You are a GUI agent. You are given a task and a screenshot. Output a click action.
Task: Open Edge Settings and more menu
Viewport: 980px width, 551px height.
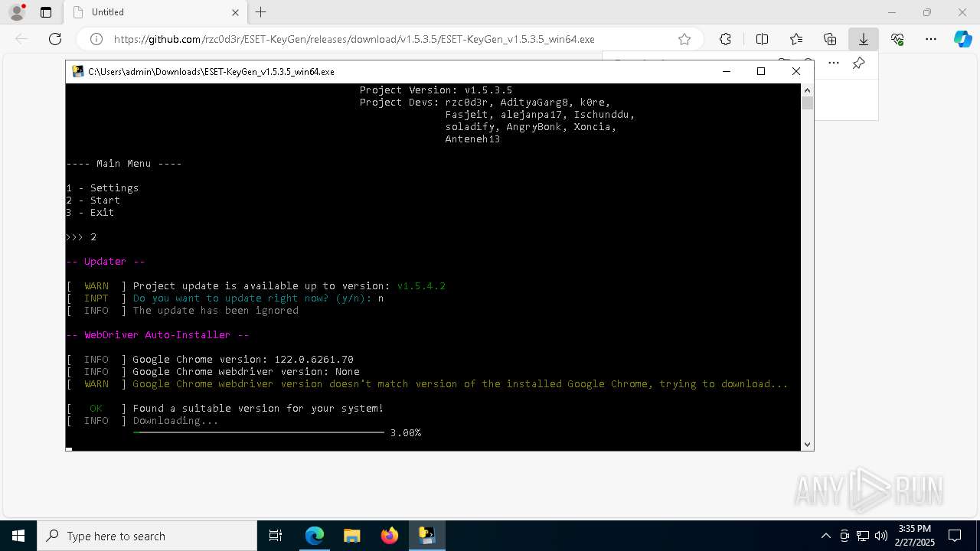pyautogui.click(x=931, y=39)
